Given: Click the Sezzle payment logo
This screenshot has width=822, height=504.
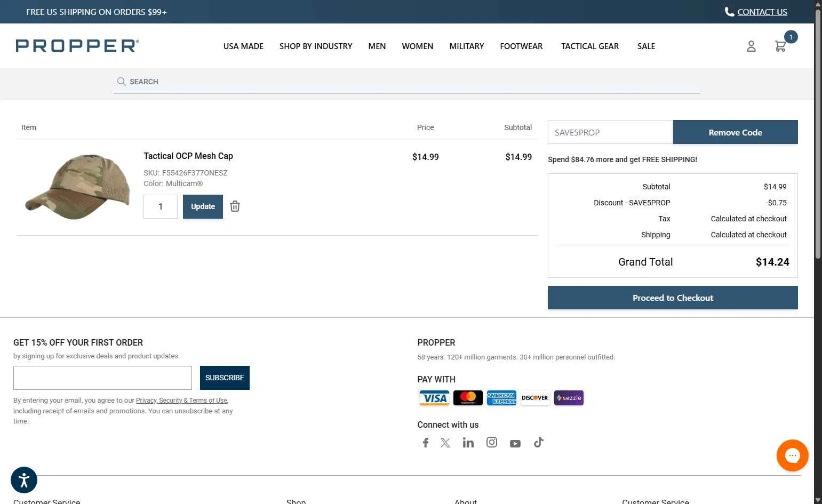Looking at the screenshot, I should pos(569,398).
